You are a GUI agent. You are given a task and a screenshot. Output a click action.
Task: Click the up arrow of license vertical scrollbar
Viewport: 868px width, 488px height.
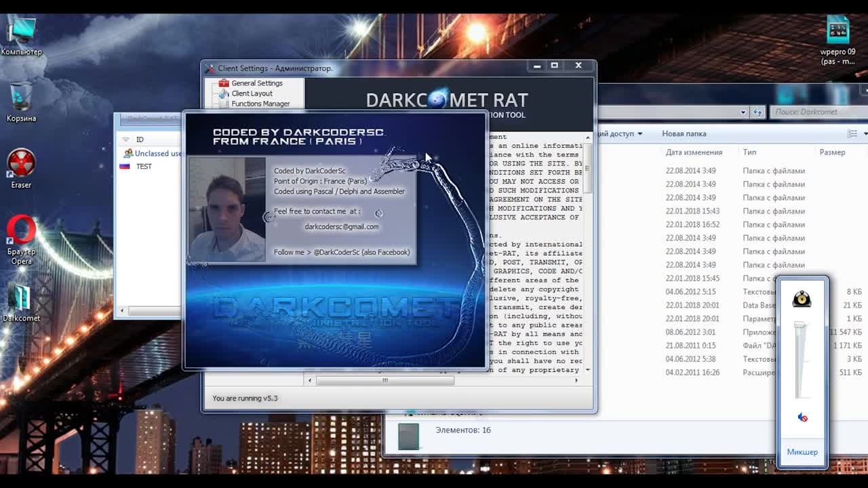588,138
